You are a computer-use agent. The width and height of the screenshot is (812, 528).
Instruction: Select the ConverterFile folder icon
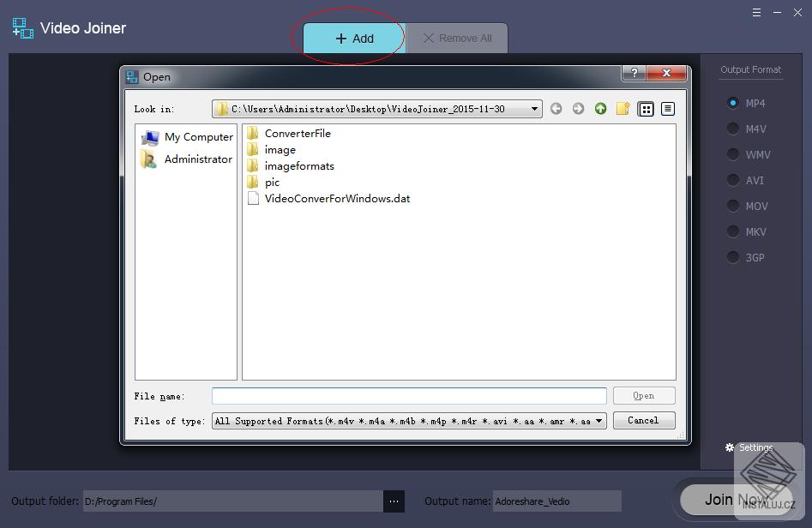[x=253, y=134]
